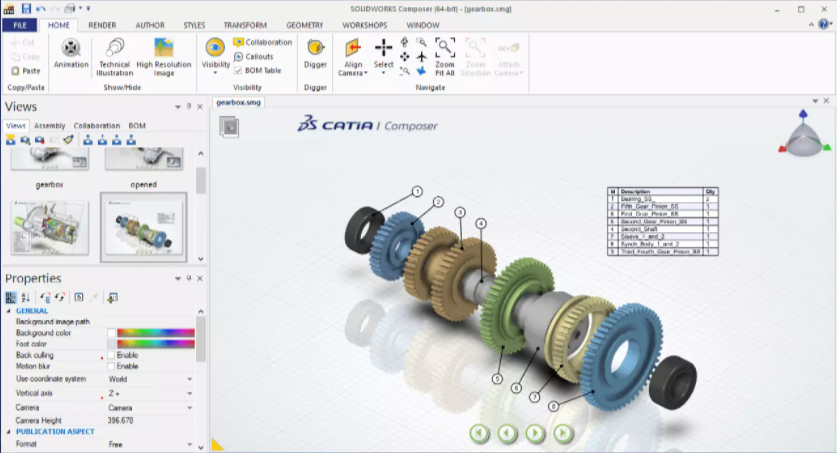Open the FILE menu
The height and width of the screenshot is (453, 837).
(x=20, y=25)
